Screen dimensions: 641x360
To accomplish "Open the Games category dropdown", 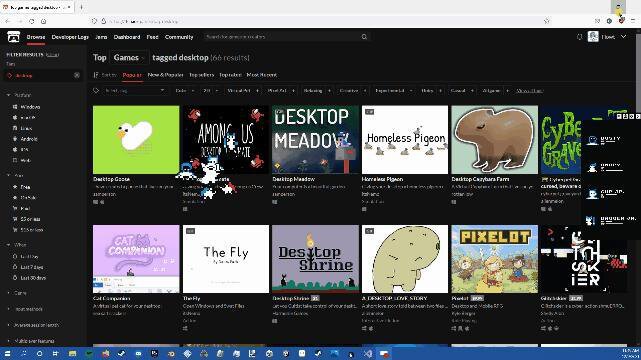I will point(129,58).
